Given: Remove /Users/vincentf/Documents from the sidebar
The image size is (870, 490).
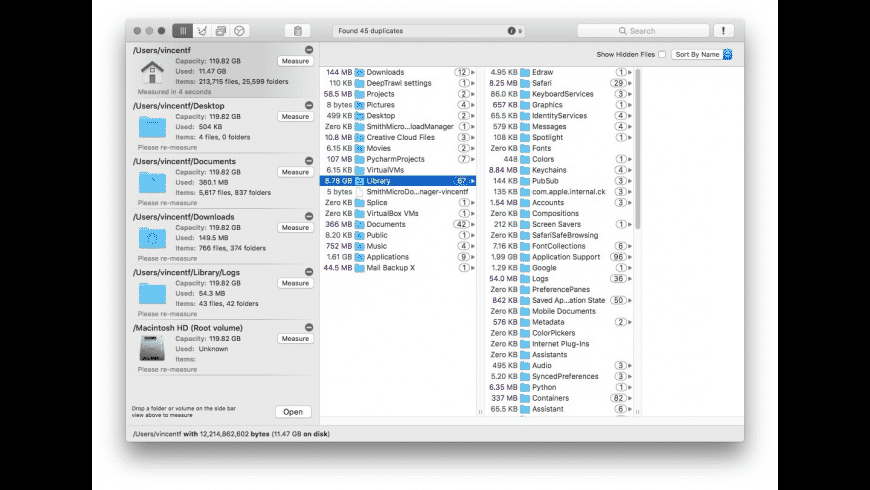Looking at the screenshot, I should [309, 161].
